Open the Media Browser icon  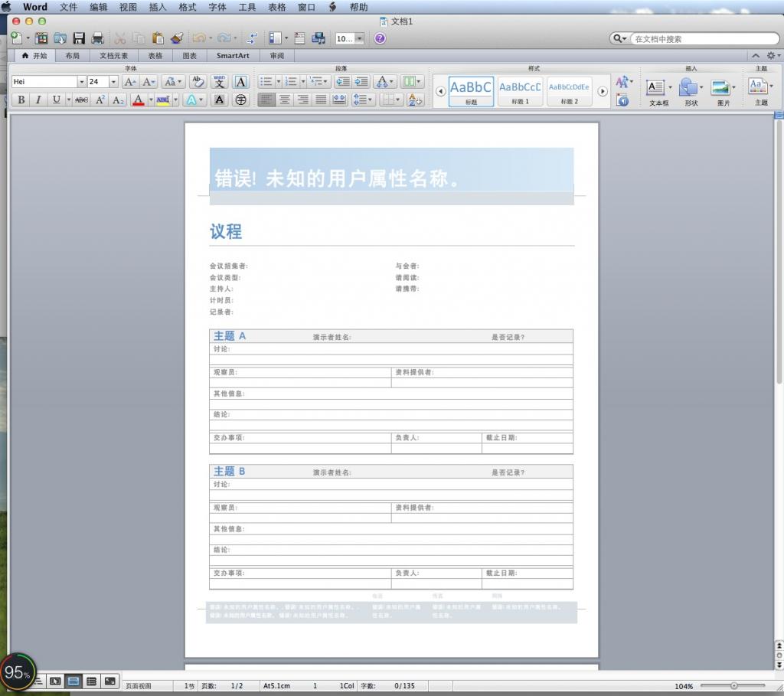click(x=318, y=38)
